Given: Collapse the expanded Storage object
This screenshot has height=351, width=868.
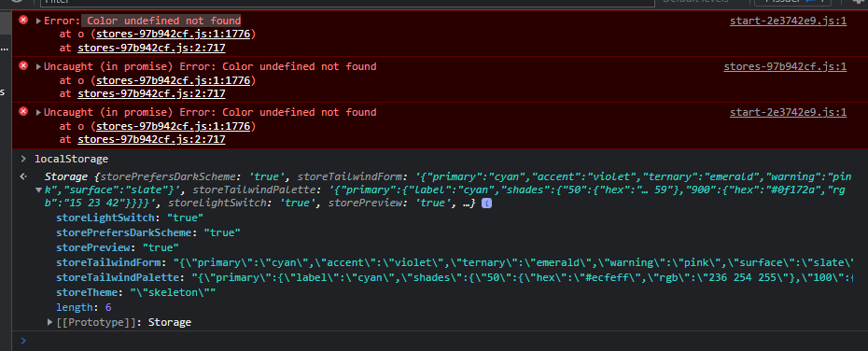Looking at the screenshot, I should (x=38, y=190).
